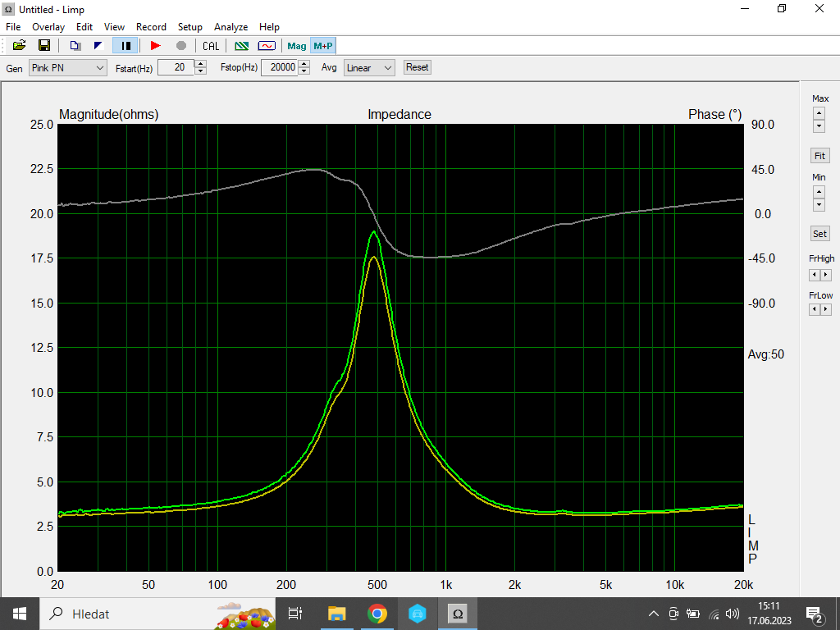Screen dimensions: 840x630
Task: Open the Analyze menu
Action: (231, 27)
